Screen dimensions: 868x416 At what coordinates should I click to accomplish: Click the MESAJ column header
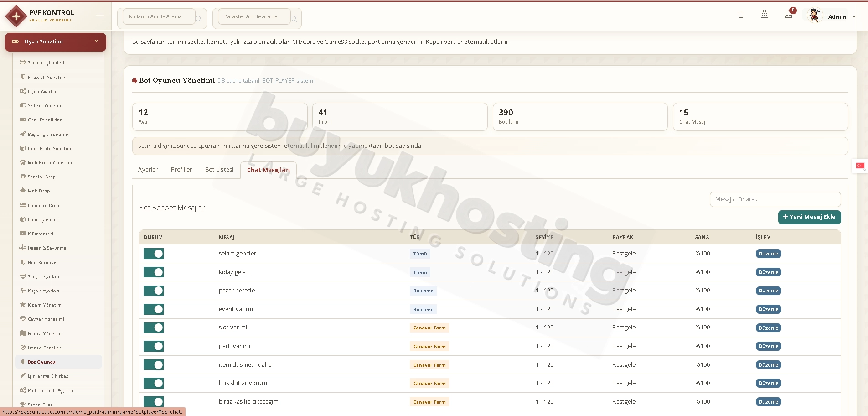(x=227, y=237)
